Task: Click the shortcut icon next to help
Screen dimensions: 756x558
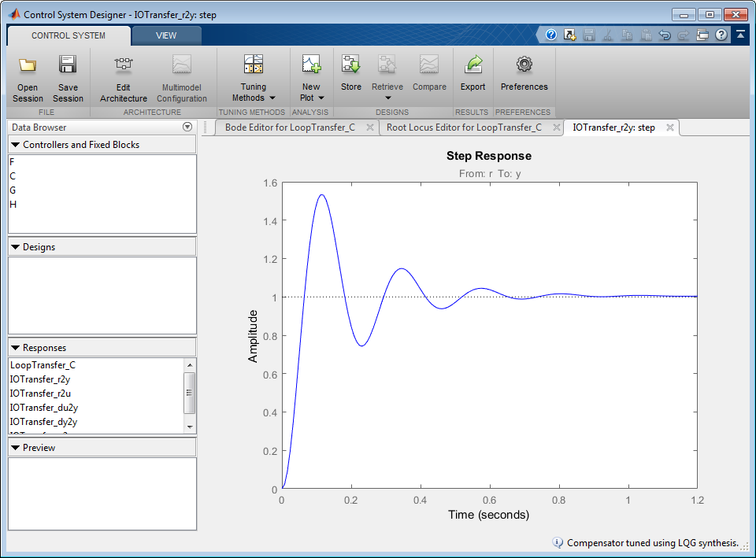Action: coord(570,35)
